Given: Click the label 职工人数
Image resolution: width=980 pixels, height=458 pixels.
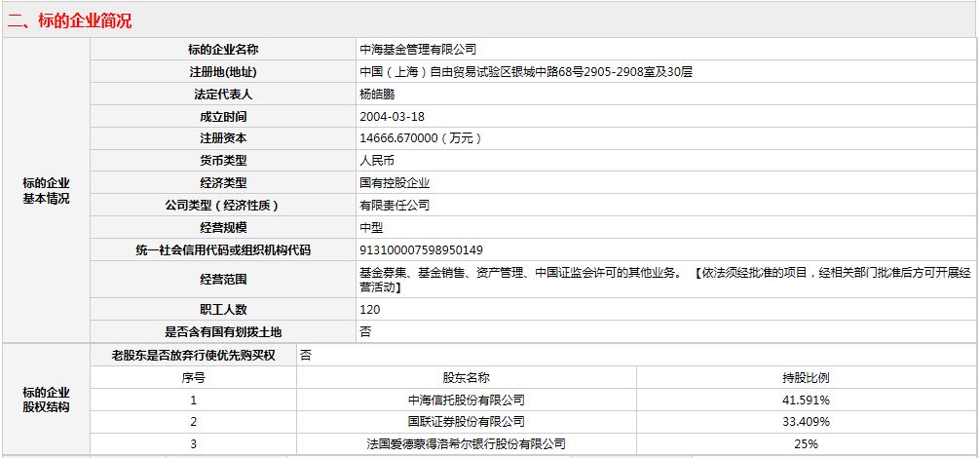Looking at the screenshot, I should pyautogui.click(x=223, y=309).
